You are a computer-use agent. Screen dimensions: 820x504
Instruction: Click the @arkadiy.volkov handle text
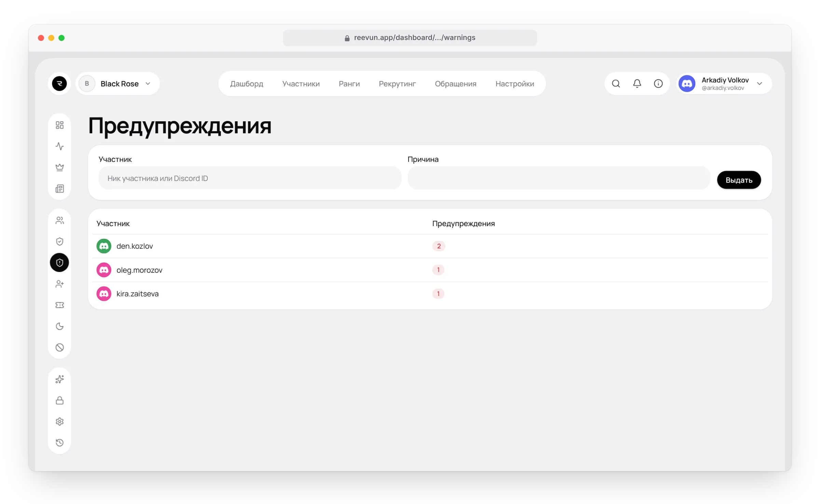click(x=723, y=88)
